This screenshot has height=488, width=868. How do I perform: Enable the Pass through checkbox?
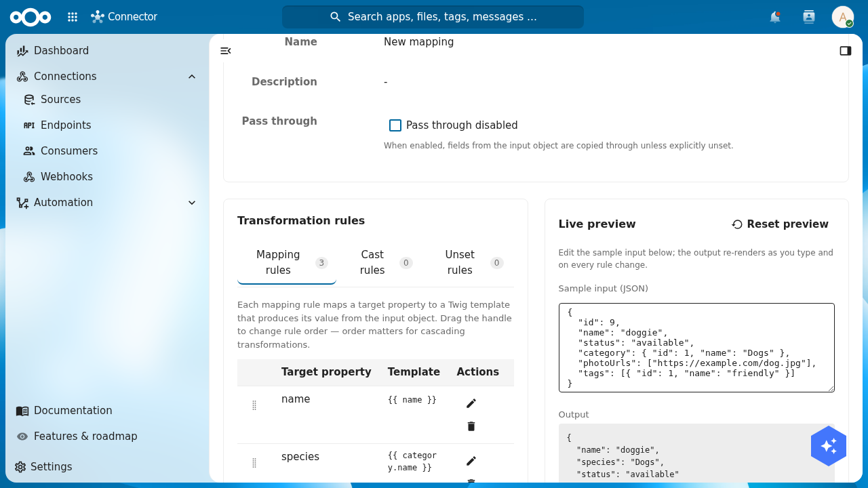(x=395, y=125)
